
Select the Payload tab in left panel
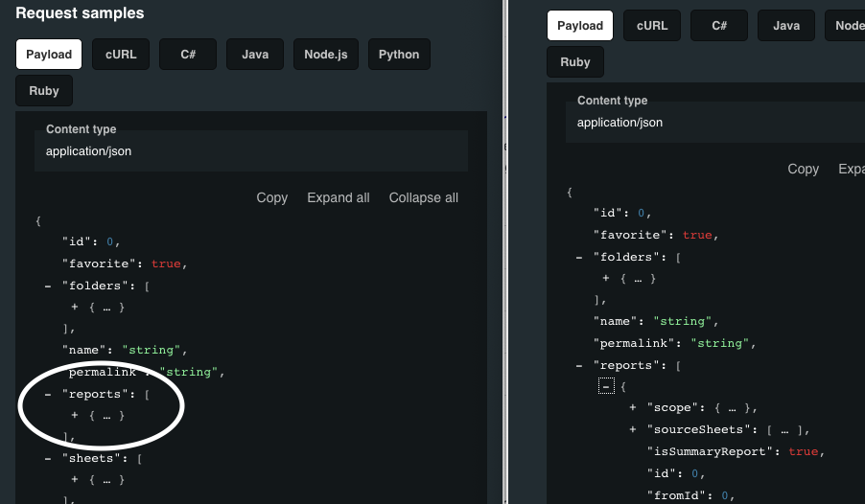click(49, 55)
